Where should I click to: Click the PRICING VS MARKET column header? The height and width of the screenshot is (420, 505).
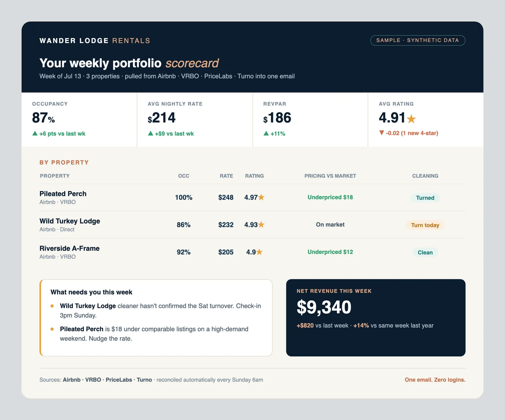(330, 176)
